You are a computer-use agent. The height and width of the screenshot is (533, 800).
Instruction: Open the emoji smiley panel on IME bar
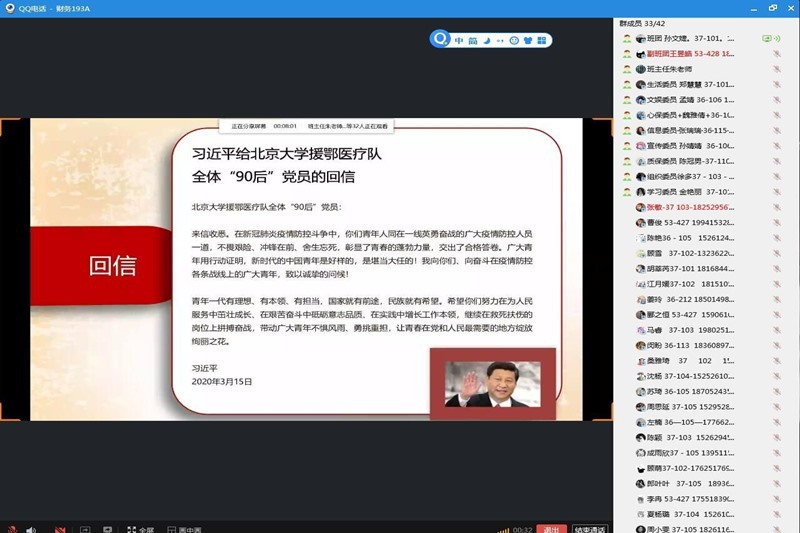click(x=514, y=40)
